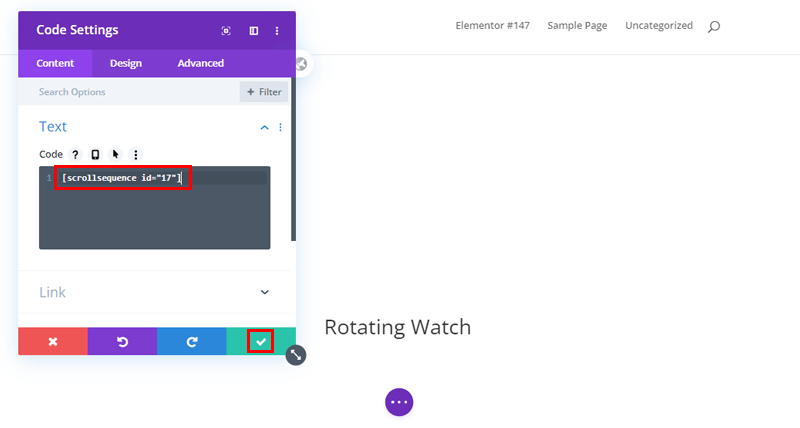
Task: Expand the Link section
Action: click(264, 292)
